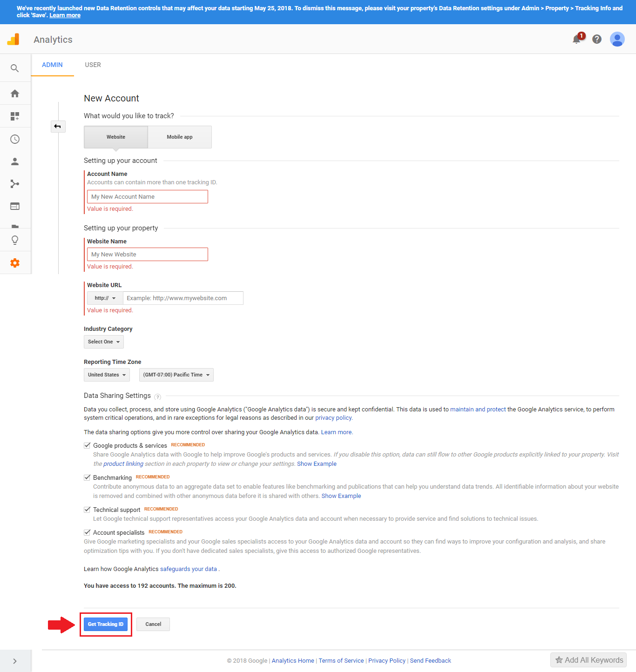Open Learn more link in banner
This screenshot has width=636, height=672.
click(x=65, y=15)
